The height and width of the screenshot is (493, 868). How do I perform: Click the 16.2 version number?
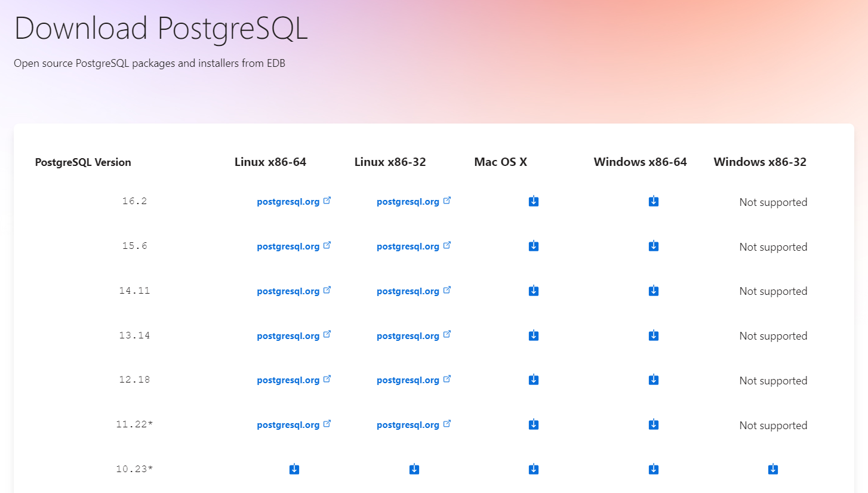click(134, 201)
